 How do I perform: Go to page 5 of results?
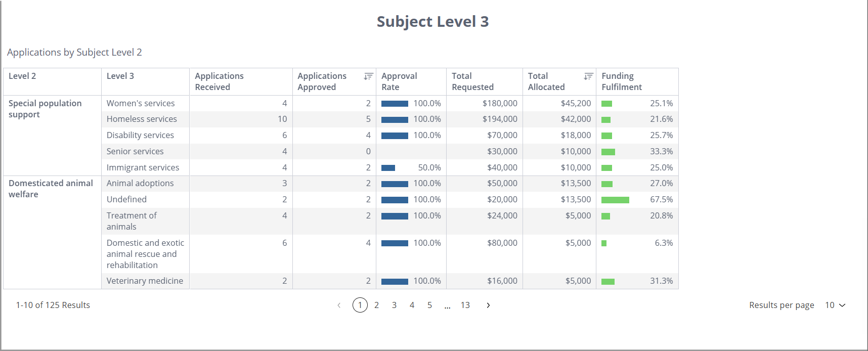[x=429, y=305]
